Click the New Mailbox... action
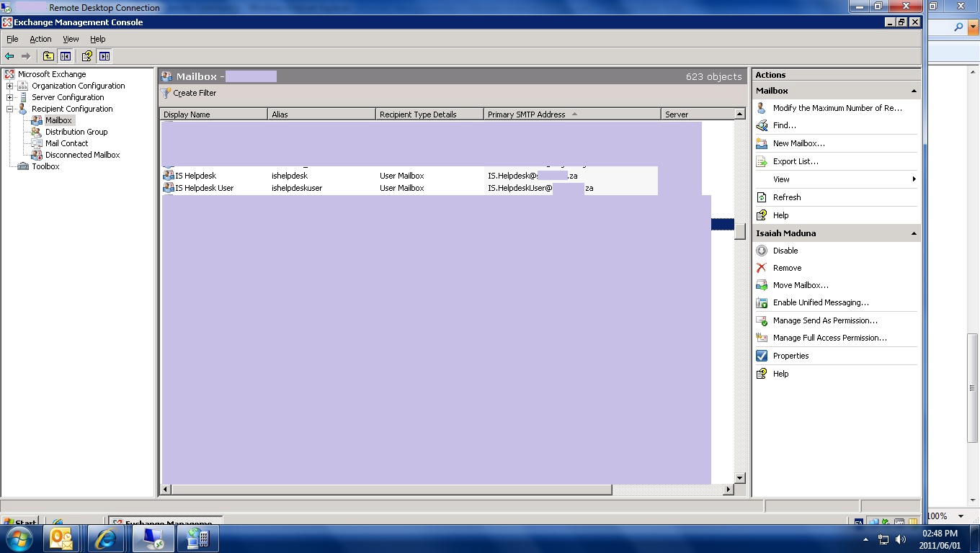Image resolution: width=980 pixels, height=553 pixels. 798,143
